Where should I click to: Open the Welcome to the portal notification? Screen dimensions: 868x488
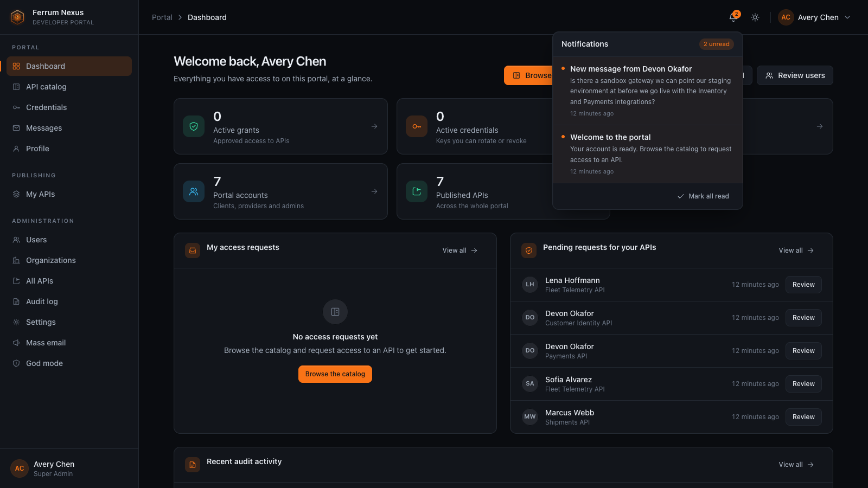click(648, 154)
